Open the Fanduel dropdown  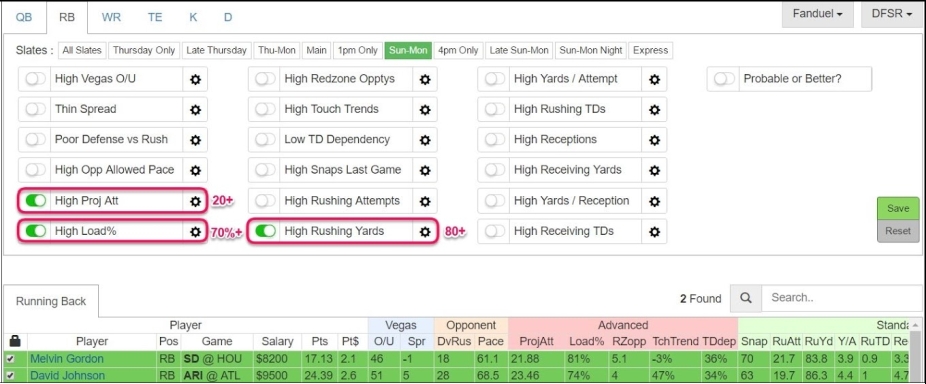(x=817, y=14)
